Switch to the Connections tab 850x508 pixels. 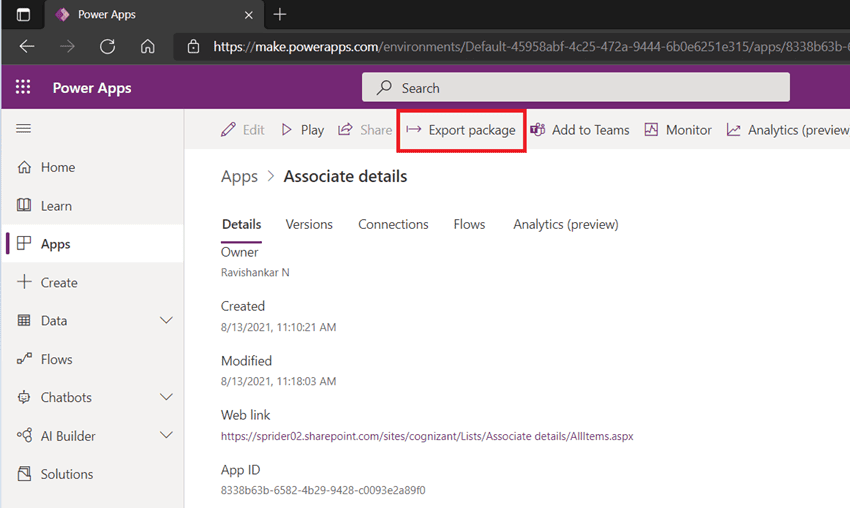pyautogui.click(x=393, y=224)
